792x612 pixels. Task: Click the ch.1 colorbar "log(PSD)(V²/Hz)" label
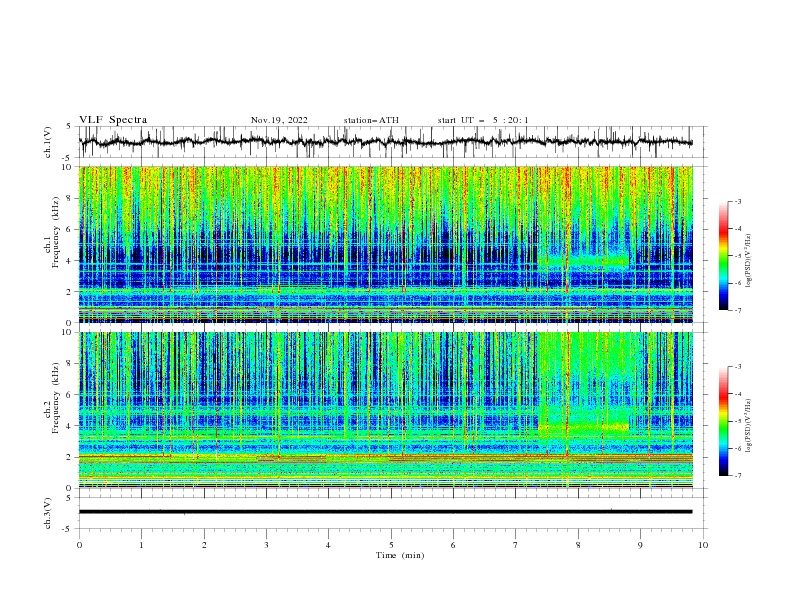[748, 260]
